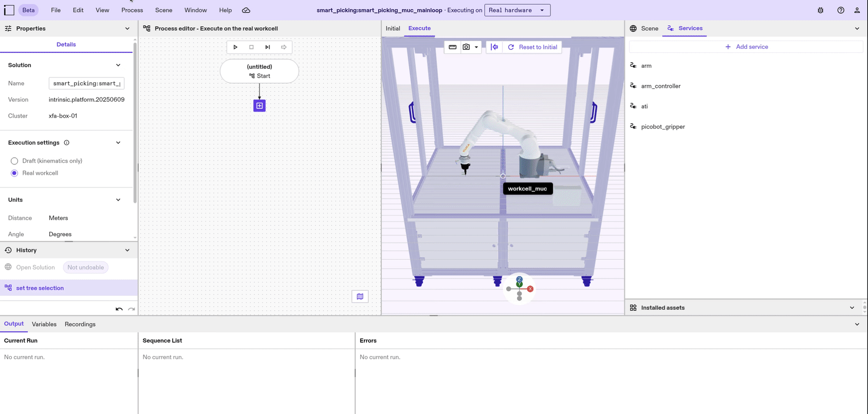The width and height of the screenshot is (868, 414).
Task: Open the debug bug icon
Action: click(821, 10)
